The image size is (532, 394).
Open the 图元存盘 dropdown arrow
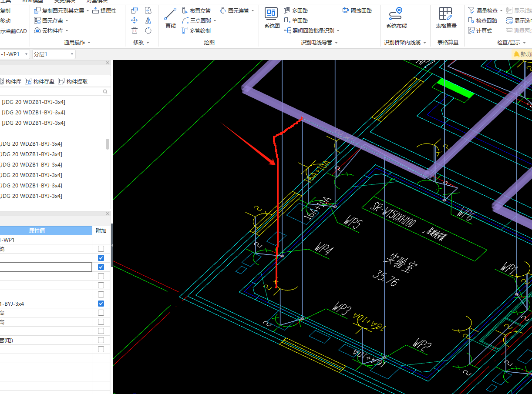[x=67, y=21]
